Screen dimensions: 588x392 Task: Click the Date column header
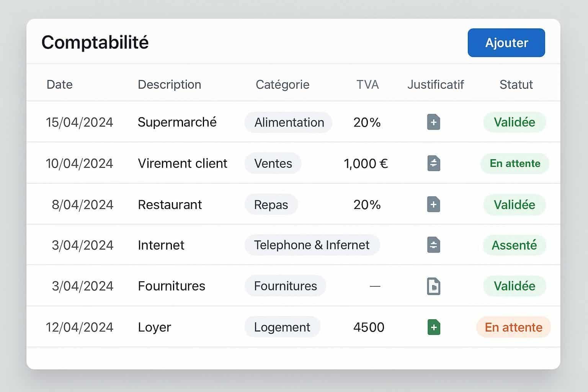(x=59, y=84)
